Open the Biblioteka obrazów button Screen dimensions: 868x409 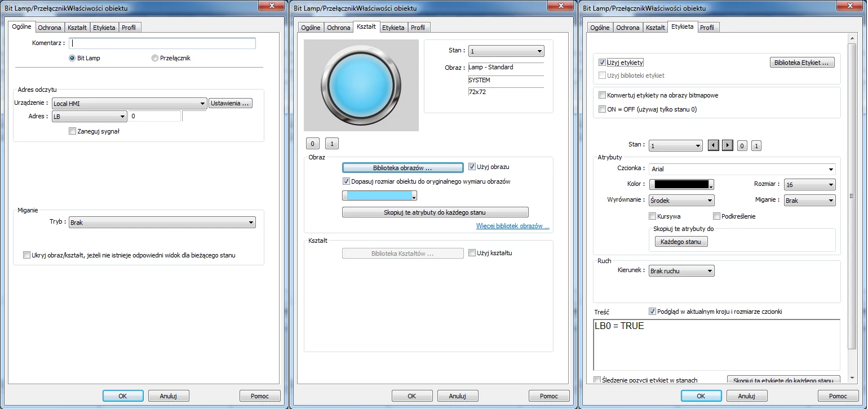(402, 167)
